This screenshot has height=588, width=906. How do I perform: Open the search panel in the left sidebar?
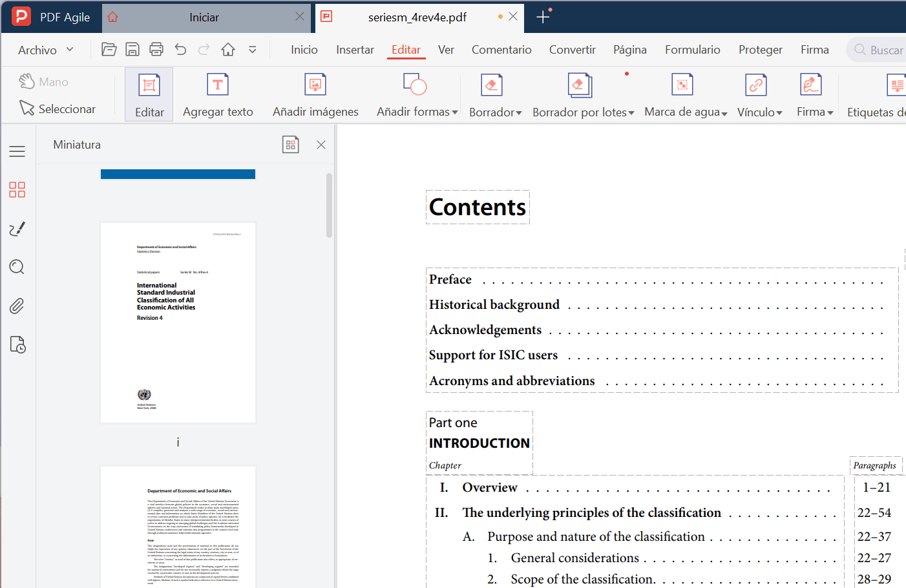coord(17,267)
